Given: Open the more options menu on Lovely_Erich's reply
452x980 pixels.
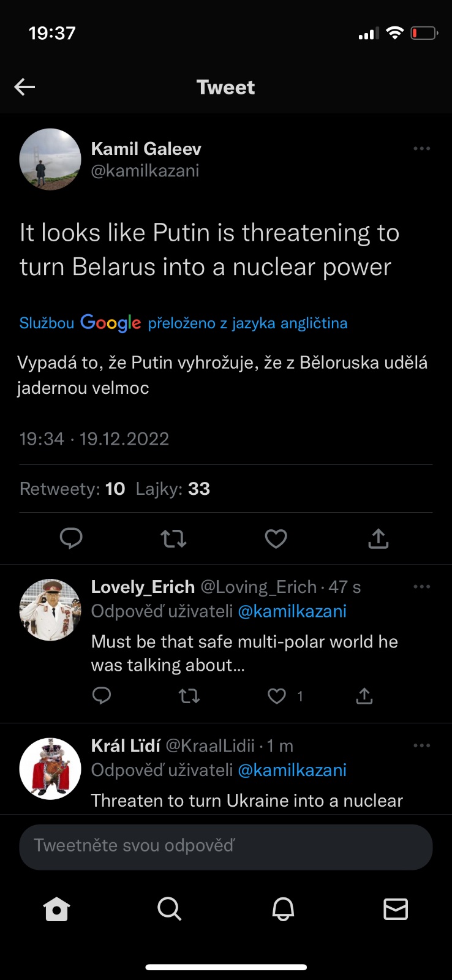Looking at the screenshot, I should (421, 587).
